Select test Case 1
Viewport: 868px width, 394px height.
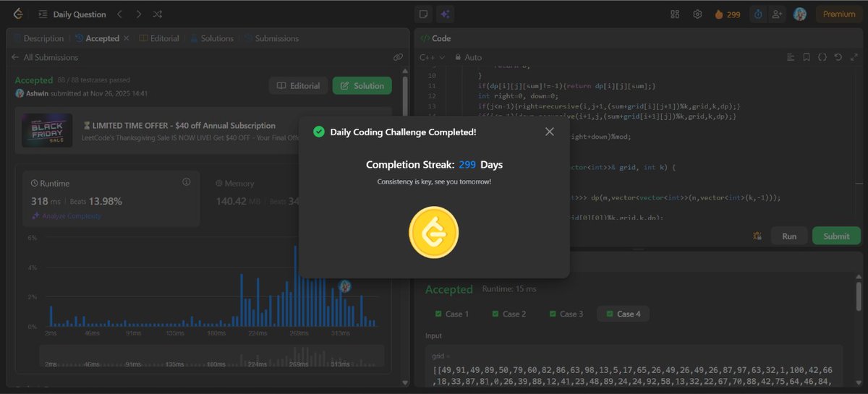point(451,314)
